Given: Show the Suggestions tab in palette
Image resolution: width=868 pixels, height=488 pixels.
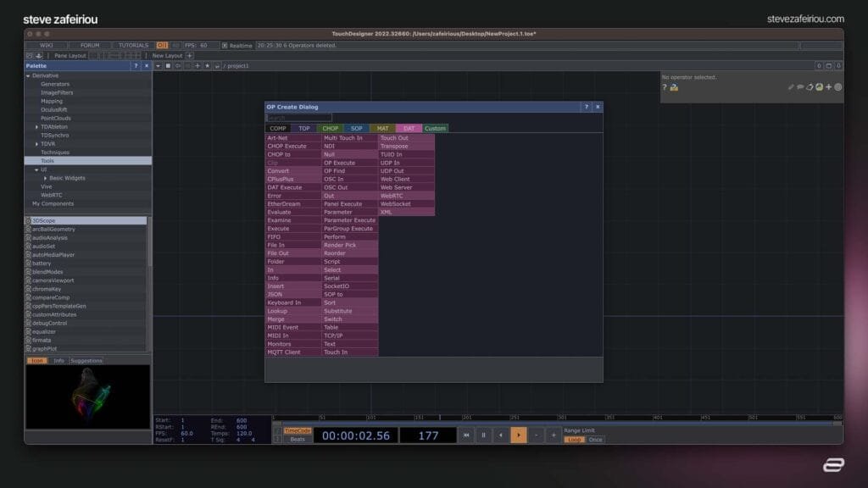Looking at the screenshot, I should point(86,361).
